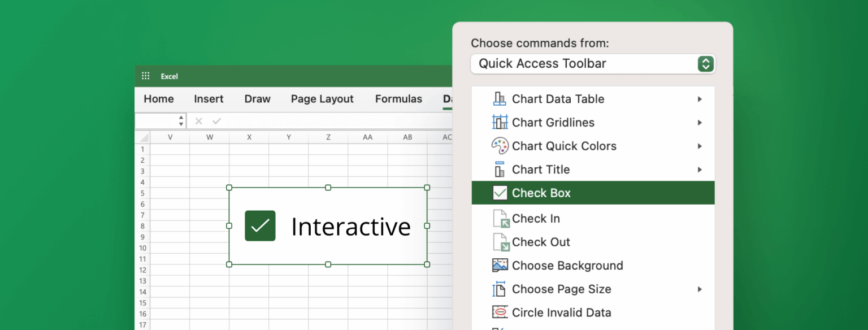Click the Chart Title command icon
This screenshot has height=330, width=868.
point(499,170)
